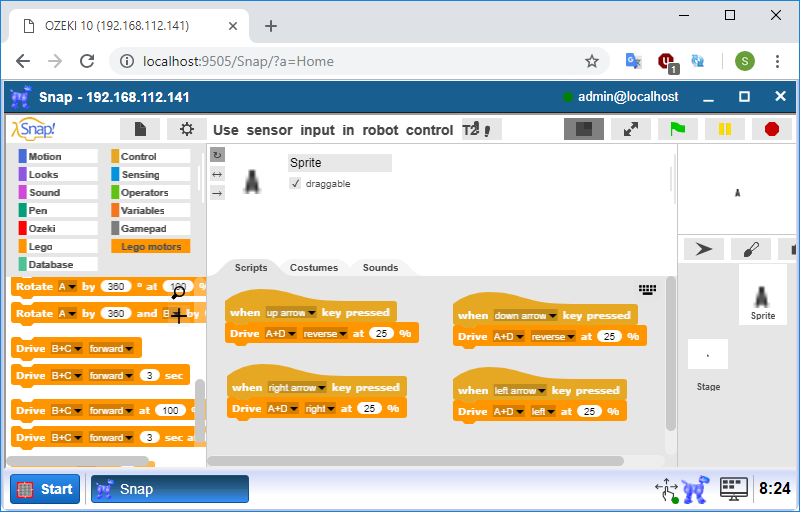800x512 pixels.
Task: Edit the 3 sec value in Drive palette block
Action: [149, 376]
